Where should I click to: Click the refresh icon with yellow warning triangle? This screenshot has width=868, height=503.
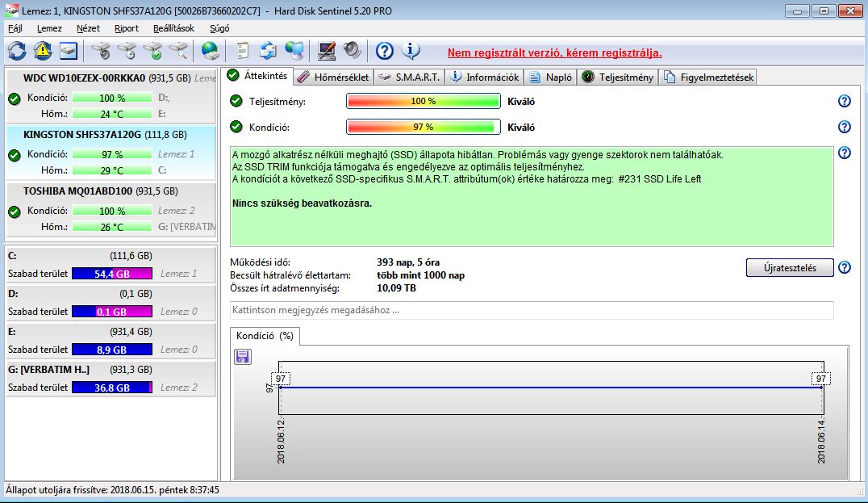[43, 51]
